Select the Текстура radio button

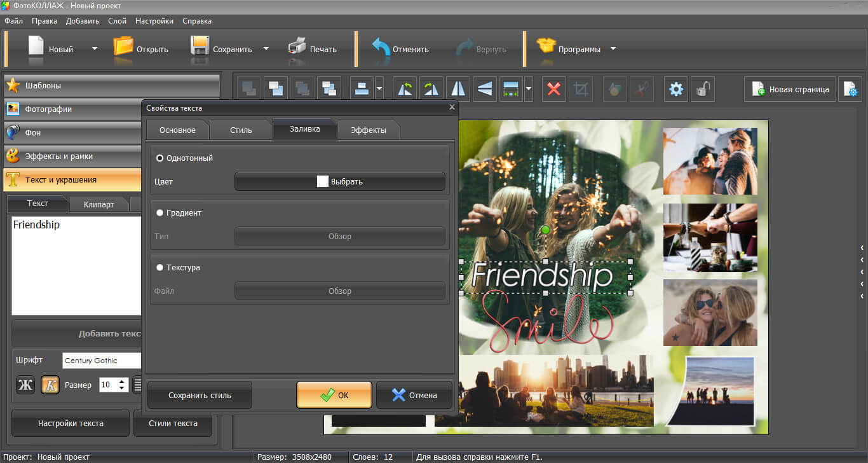click(x=159, y=268)
